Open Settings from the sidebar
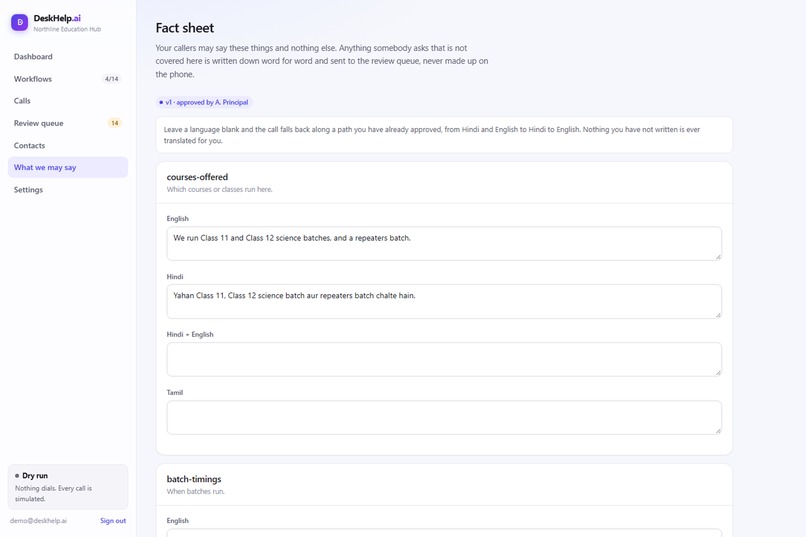 point(68,190)
